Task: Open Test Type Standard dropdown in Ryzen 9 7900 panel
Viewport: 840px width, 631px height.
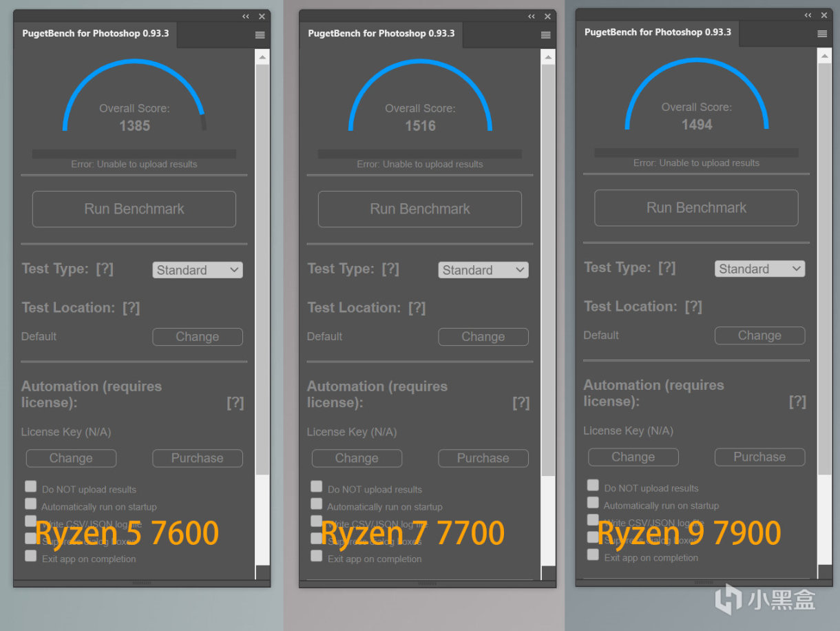Action: 760,269
